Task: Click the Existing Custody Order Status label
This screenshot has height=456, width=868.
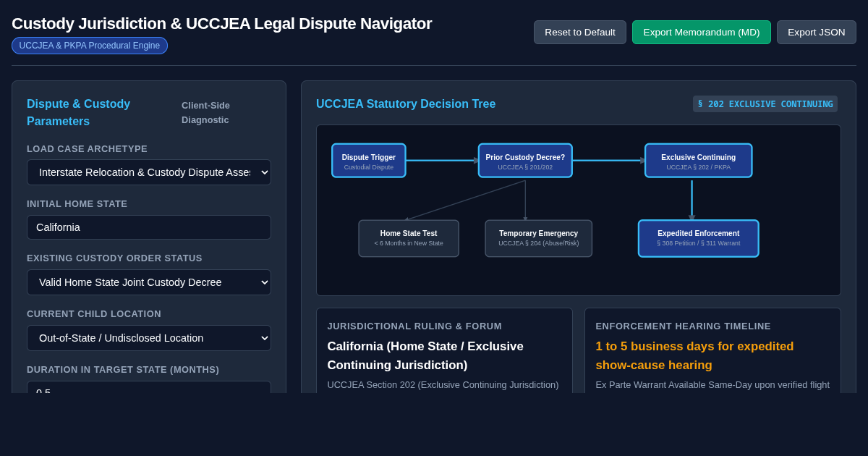Action: [115, 258]
